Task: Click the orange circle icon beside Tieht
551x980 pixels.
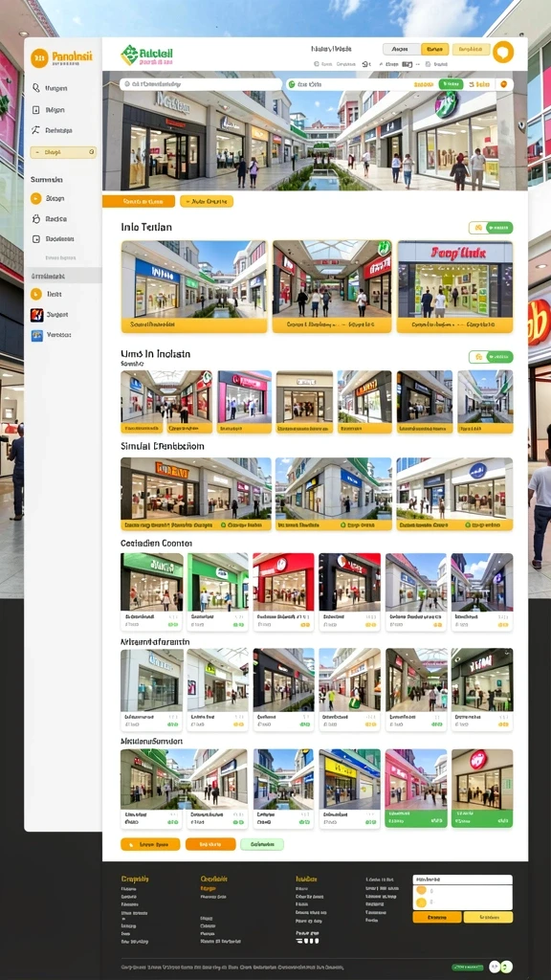Action: click(35, 294)
